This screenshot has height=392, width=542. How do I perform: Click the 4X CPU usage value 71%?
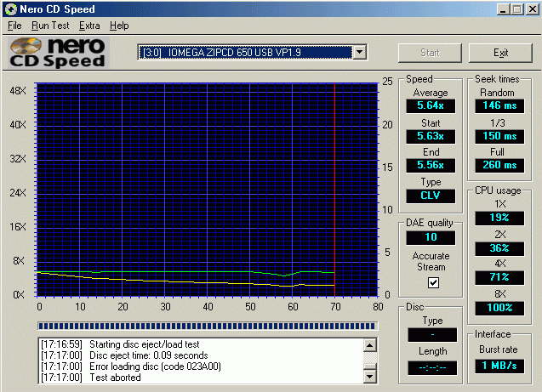pos(499,277)
